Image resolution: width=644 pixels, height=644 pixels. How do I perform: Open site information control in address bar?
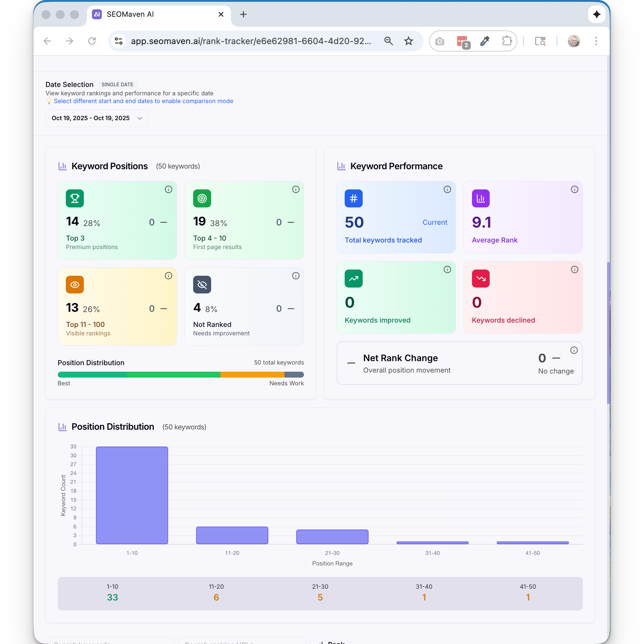pos(119,41)
